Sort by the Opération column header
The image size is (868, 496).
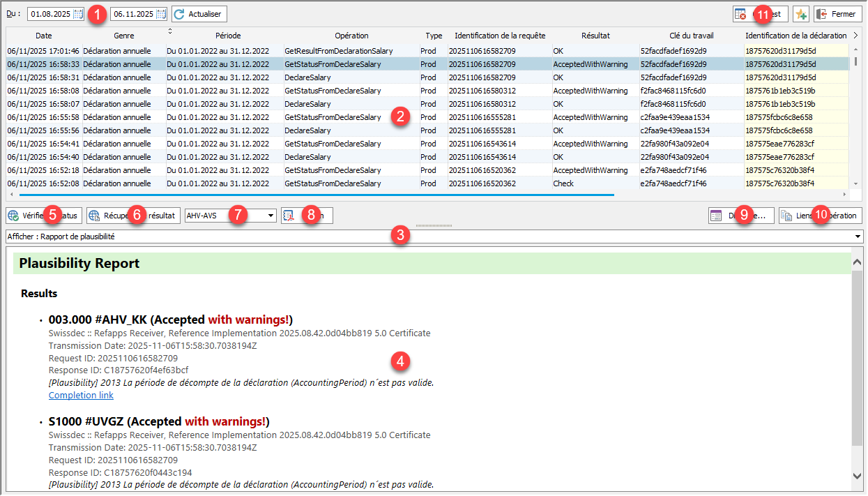(x=351, y=36)
